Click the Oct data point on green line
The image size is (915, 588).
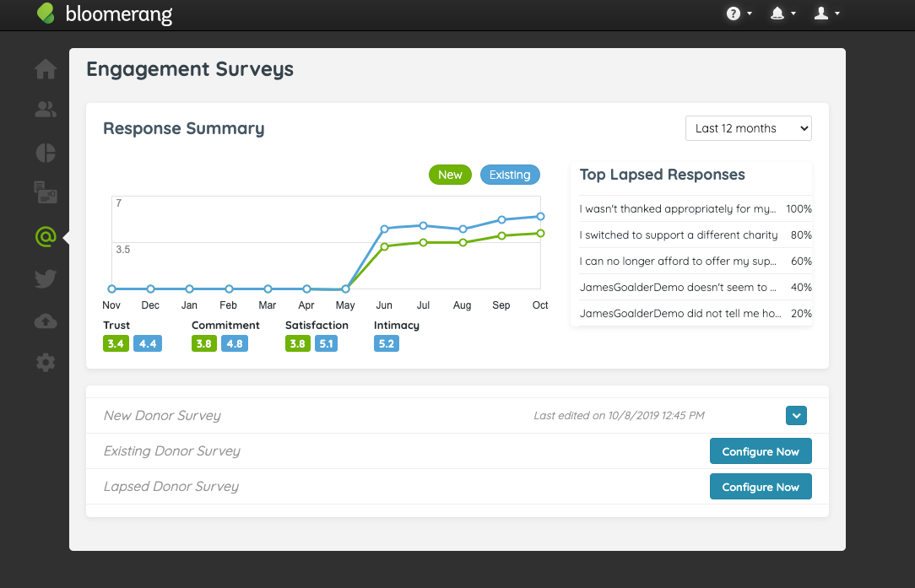pos(540,234)
